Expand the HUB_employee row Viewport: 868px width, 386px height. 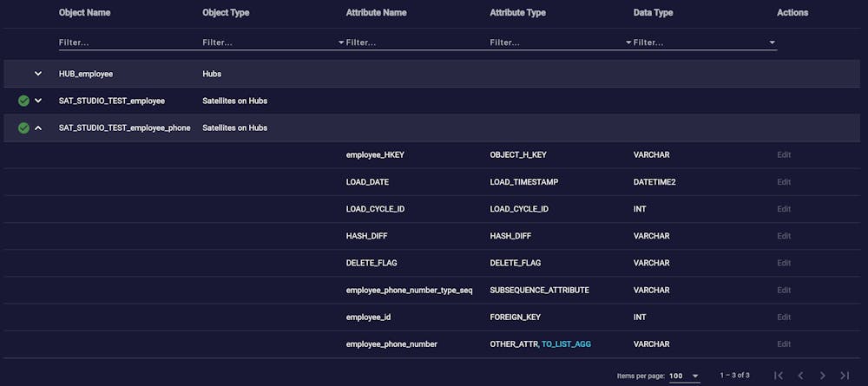(38, 74)
